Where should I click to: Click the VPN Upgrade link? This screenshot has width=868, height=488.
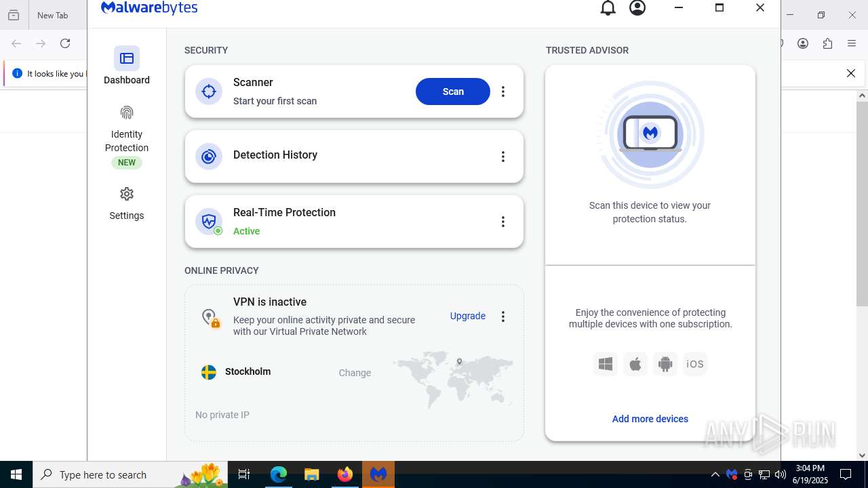click(468, 316)
